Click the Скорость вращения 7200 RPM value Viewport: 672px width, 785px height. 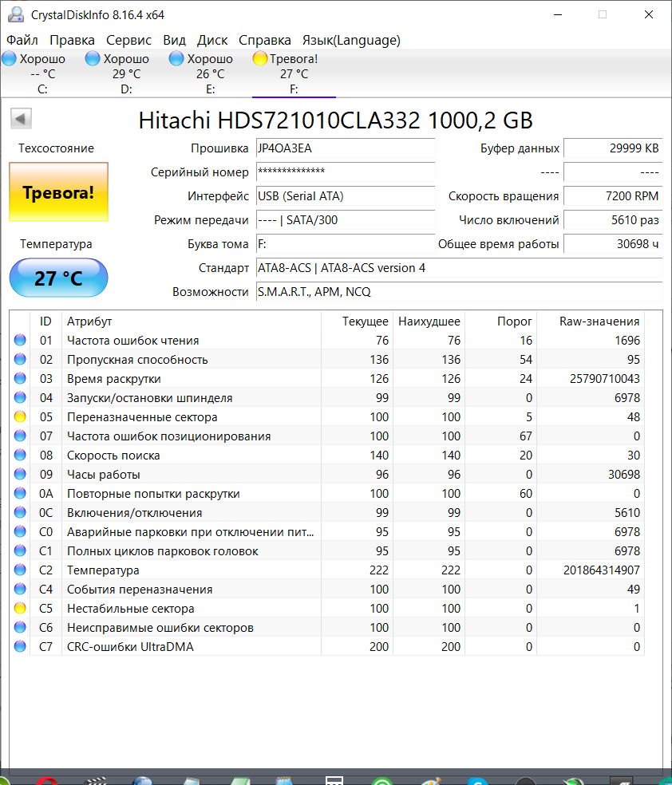[613, 195]
